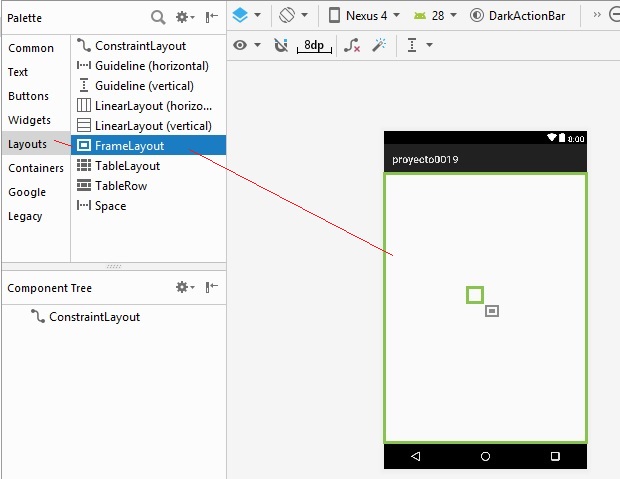Toggle the autoconnect magnet icon
Viewport: 620px width, 479px height.
(280, 46)
